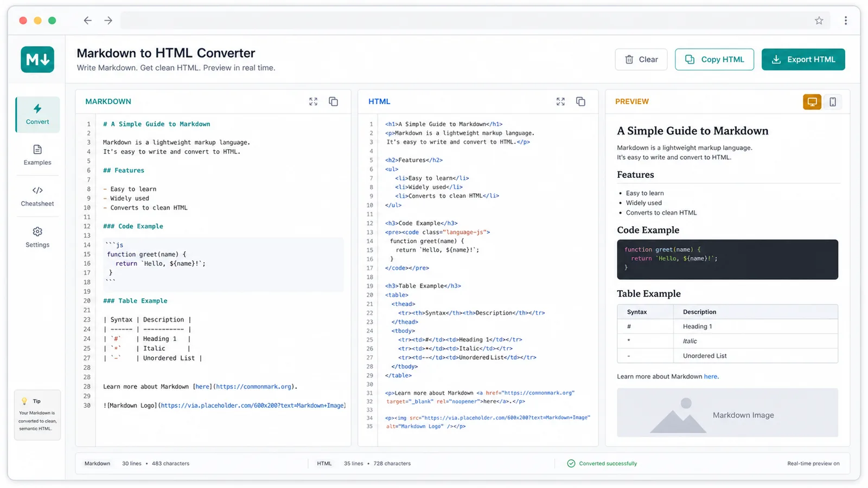
Task: Bookmark the page with the star icon
Action: [819, 21]
